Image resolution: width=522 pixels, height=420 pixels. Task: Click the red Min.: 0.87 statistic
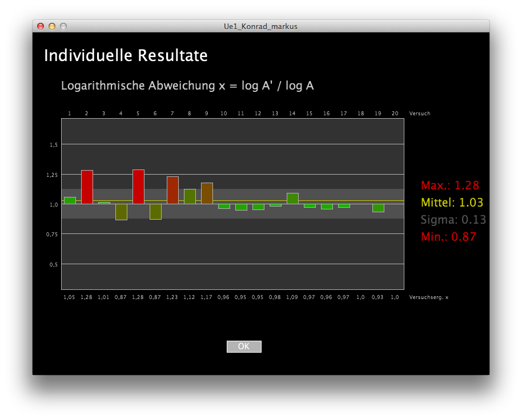point(448,237)
